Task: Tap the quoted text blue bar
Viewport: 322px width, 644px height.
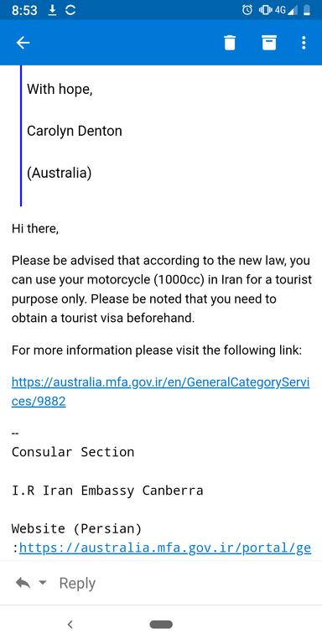Action: point(21,136)
